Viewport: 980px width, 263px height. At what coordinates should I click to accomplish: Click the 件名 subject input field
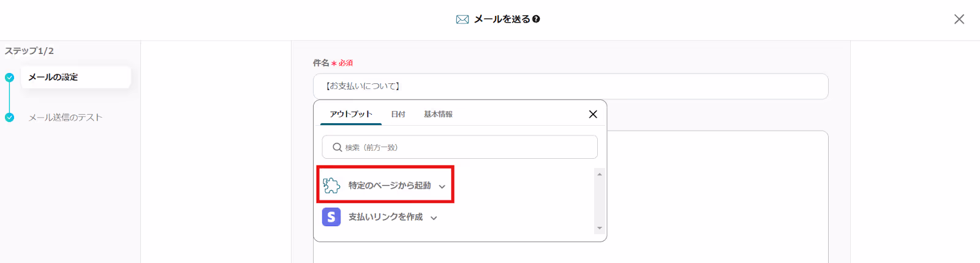coord(571,86)
